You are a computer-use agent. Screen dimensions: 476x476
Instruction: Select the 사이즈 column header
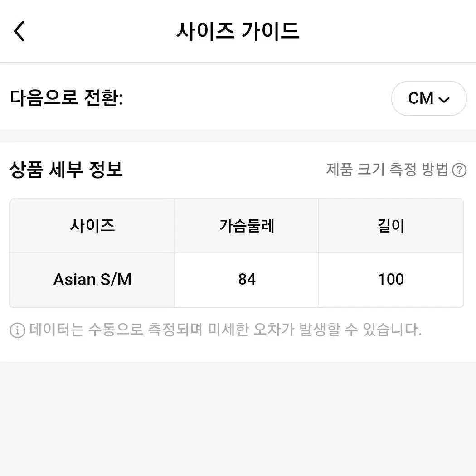point(92,226)
